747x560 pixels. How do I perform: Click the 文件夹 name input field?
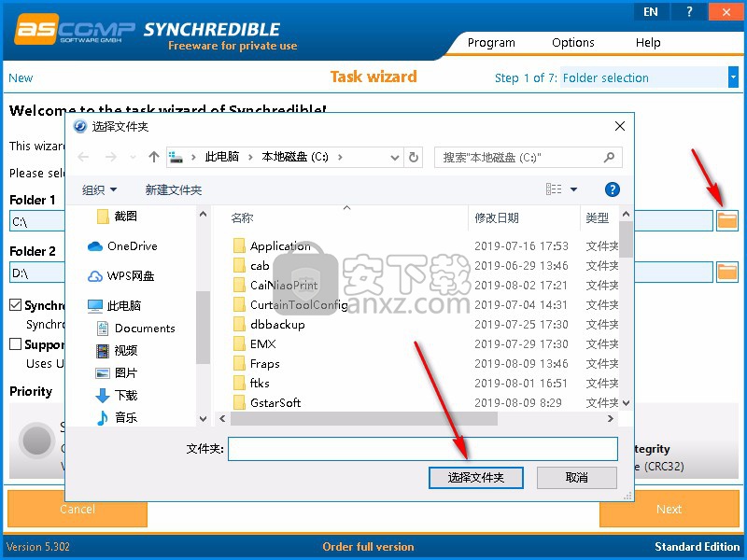(x=423, y=449)
